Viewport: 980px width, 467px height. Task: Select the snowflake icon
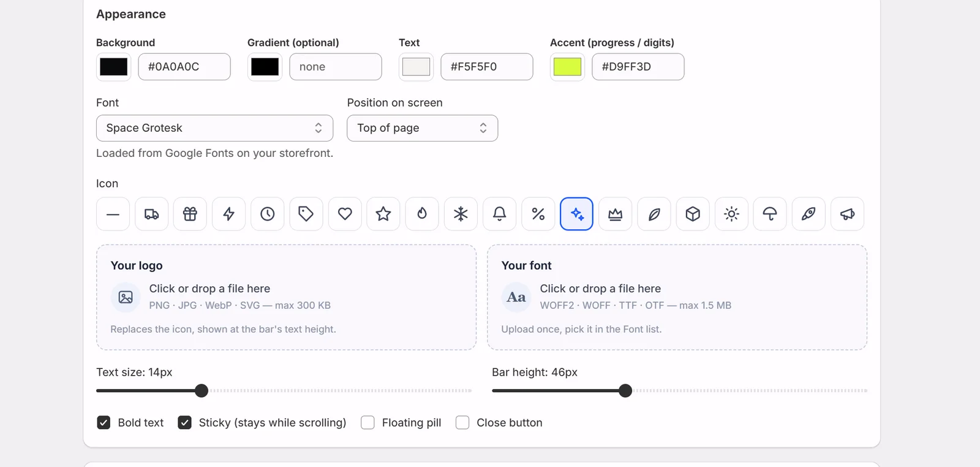461,214
